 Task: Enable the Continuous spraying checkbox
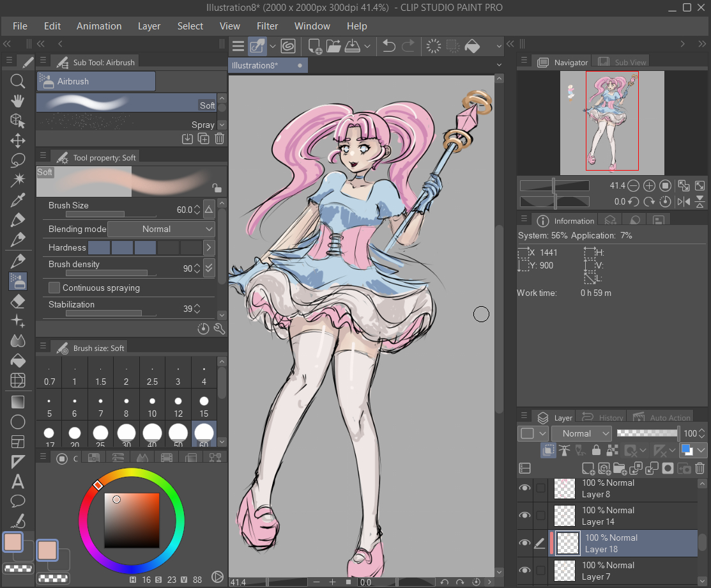pyautogui.click(x=54, y=288)
